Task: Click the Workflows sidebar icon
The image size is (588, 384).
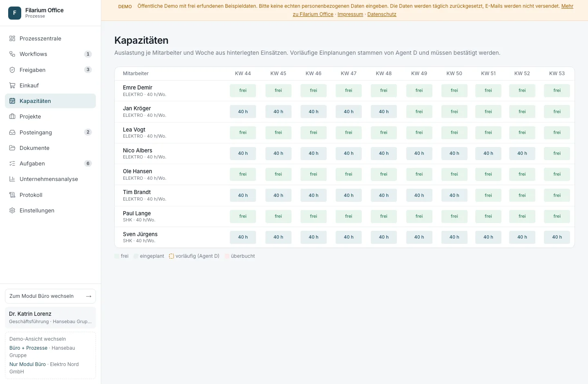Action: [x=12, y=54]
